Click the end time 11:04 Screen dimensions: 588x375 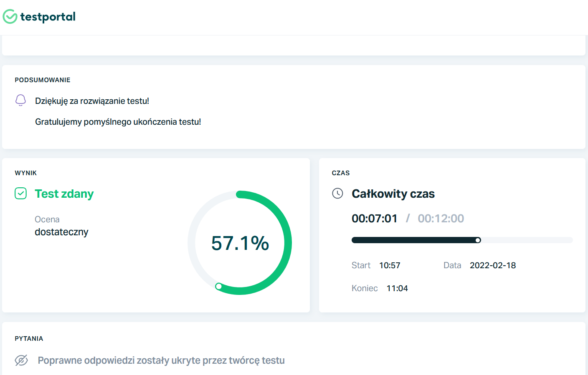coord(397,289)
